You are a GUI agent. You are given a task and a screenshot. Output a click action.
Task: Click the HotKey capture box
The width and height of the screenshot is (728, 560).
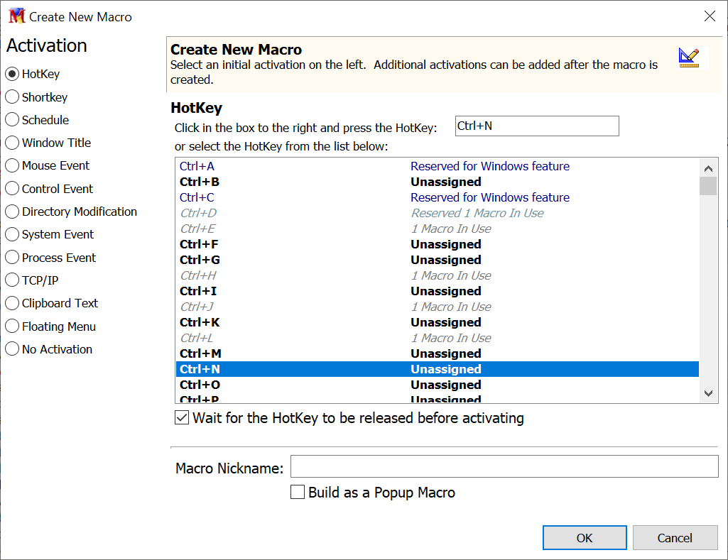click(536, 126)
